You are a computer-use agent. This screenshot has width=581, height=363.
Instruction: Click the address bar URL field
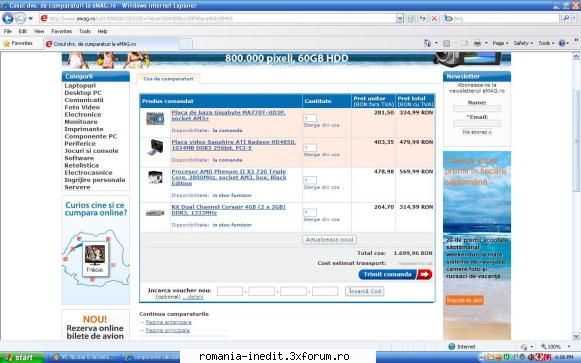[217, 18]
